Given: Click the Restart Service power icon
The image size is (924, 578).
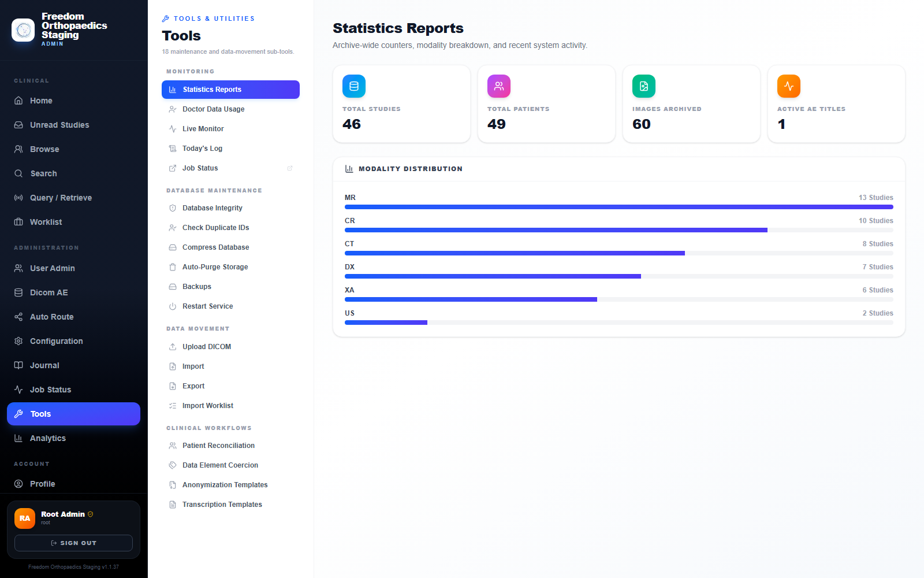Looking at the screenshot, I should [173, 306].
